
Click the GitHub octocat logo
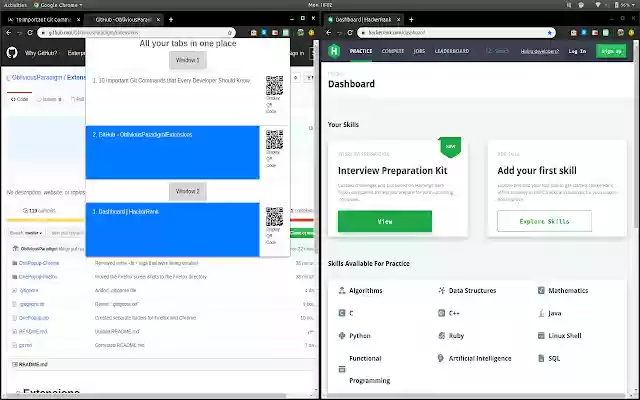12,52
